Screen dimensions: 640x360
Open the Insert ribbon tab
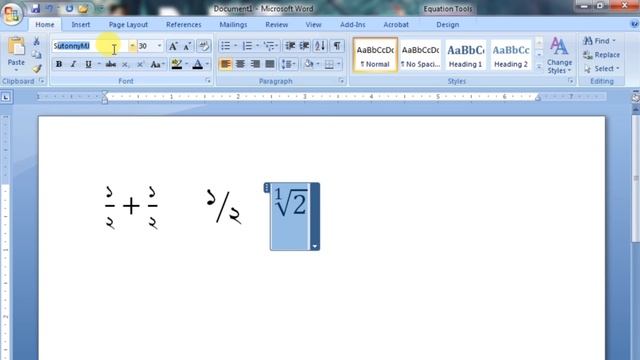tap(81, 24)
